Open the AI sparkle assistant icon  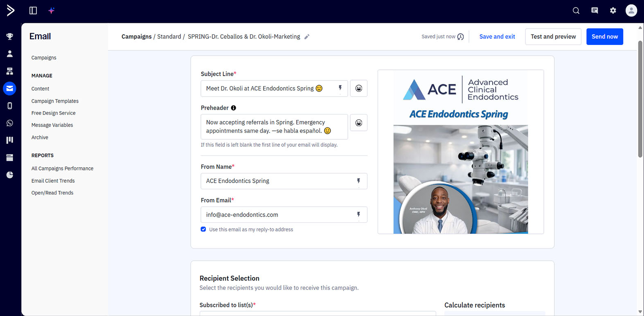pyautogui.click(x=51, y=11)
